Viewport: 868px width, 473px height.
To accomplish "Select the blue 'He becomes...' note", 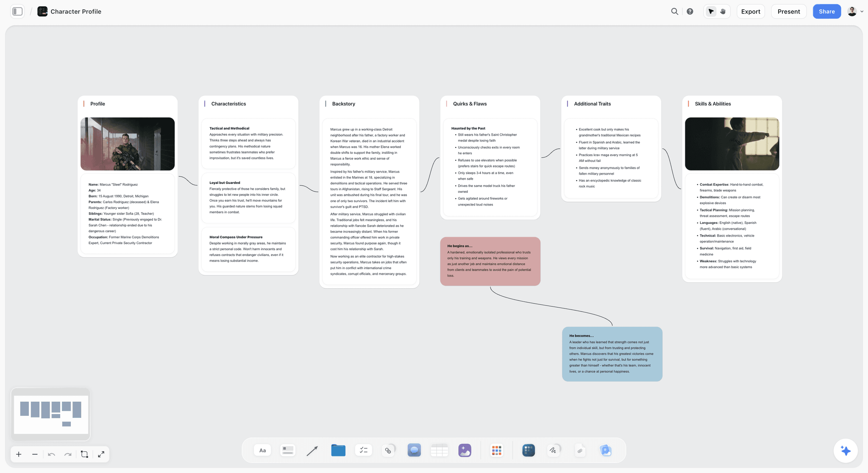I will [612, 354].
